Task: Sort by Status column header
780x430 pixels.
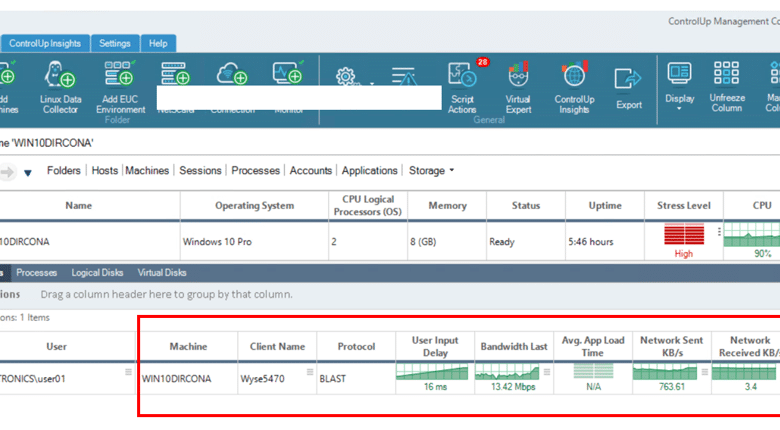Action: point(526,206)
